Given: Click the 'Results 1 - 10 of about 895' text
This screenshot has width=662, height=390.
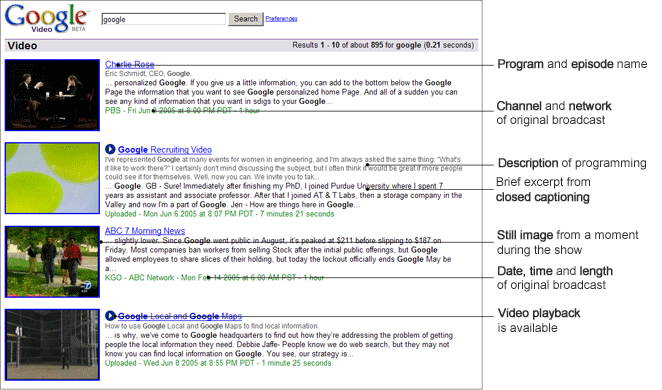Looking at the screenshot, I should [383, 45].
